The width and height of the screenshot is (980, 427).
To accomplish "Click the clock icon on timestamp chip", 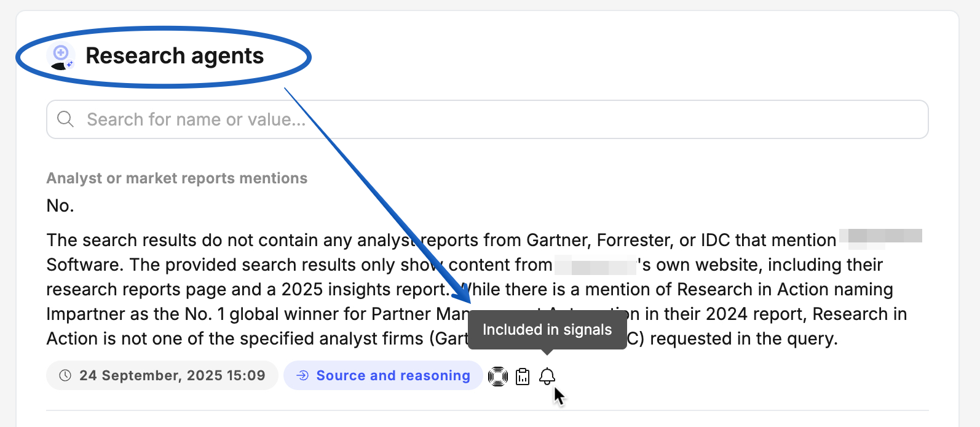I will pos(66,375).
